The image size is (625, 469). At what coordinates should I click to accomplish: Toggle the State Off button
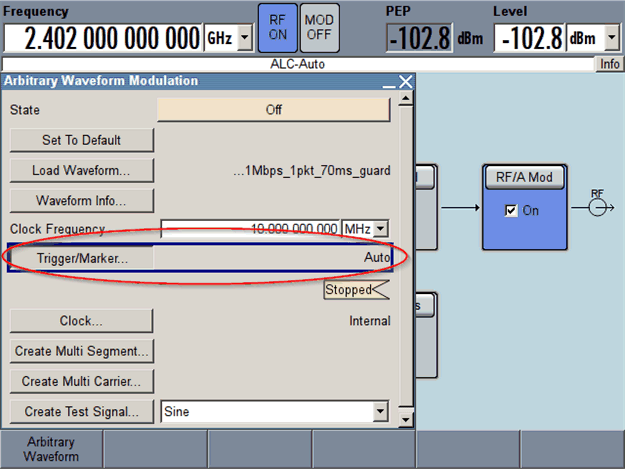point(274,110)
